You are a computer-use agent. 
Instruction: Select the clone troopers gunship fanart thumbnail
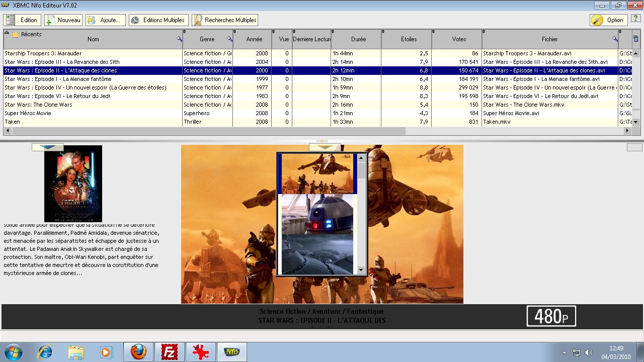click(x=317, y=174)
